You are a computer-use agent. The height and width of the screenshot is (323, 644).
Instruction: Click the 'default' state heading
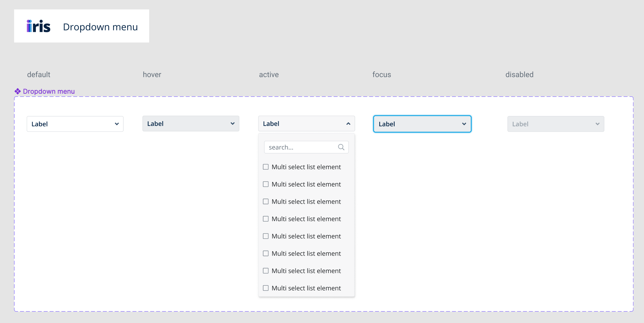[x=39, y=74]
